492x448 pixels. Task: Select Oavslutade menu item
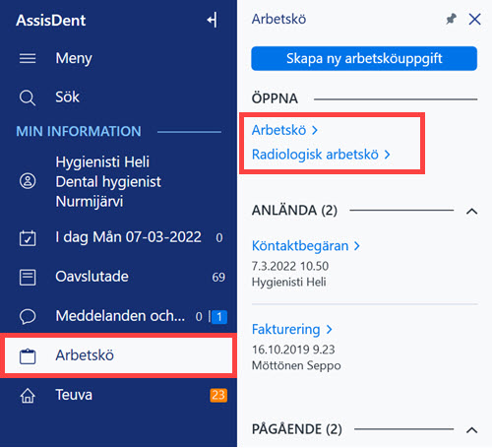118,277
